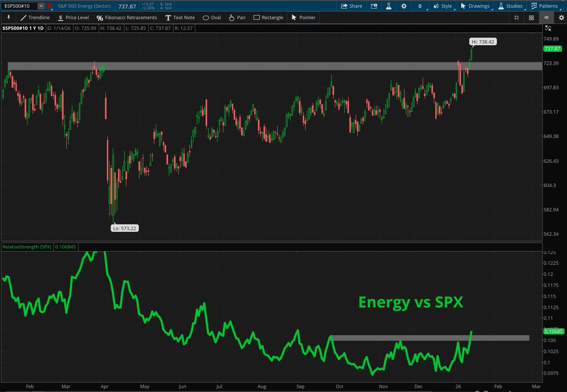Expand the Style dropdown menu
567x392 pixels.
point(443,6)
